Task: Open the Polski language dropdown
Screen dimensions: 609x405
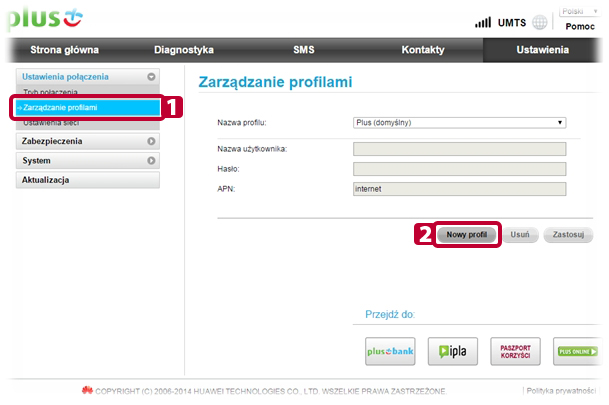Action: click(578, 11)
